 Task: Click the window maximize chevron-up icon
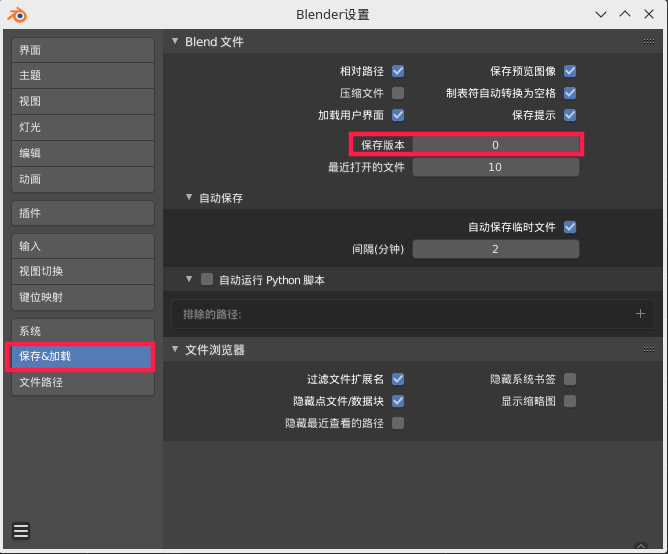coord(625,14)
